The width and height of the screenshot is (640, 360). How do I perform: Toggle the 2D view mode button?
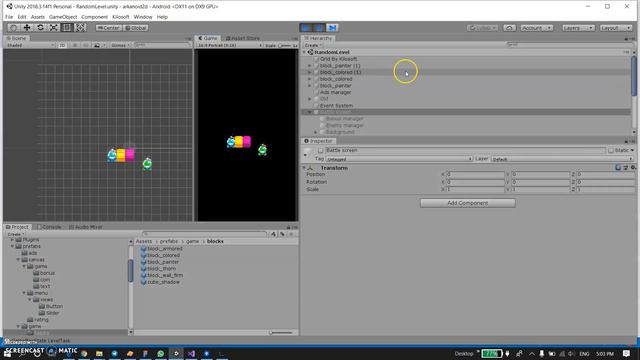click(x=62, y=45)
